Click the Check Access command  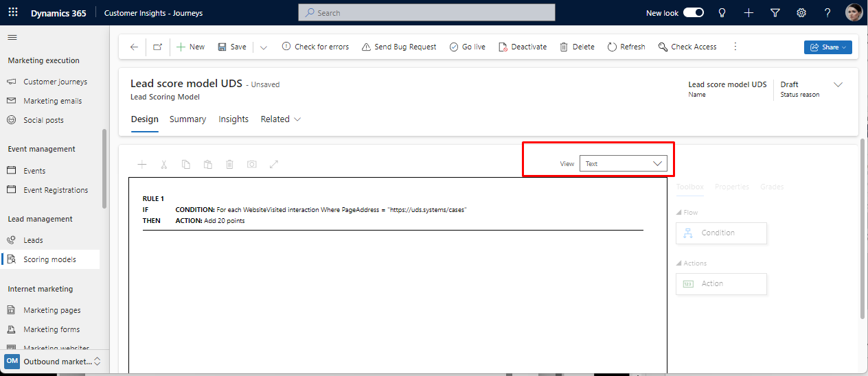point(687,47)
